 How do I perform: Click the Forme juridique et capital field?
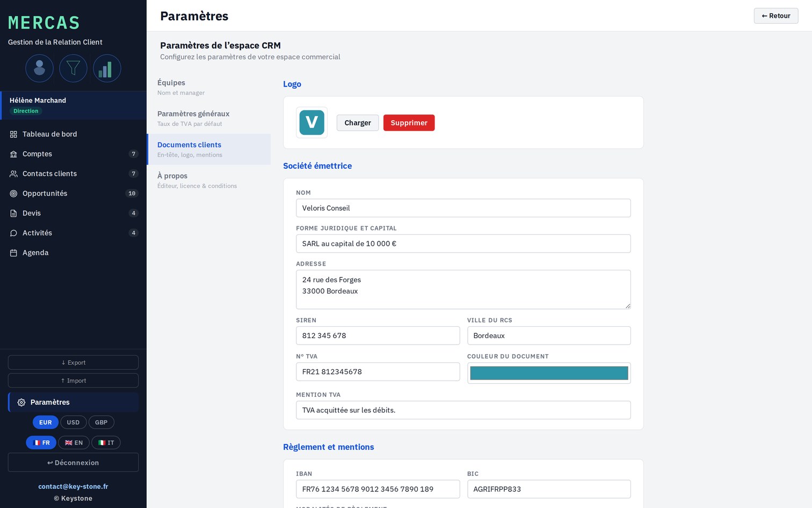click(463, 244)
